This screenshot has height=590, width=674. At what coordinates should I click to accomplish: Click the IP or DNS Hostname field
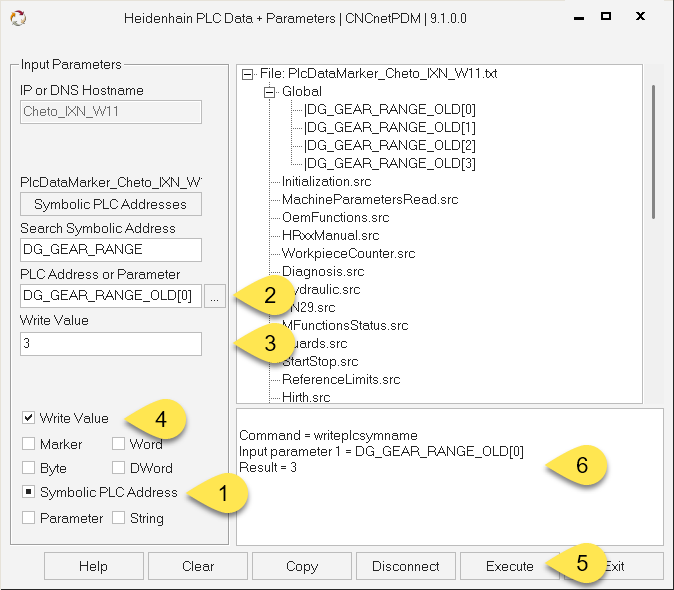tap(110, 112)
